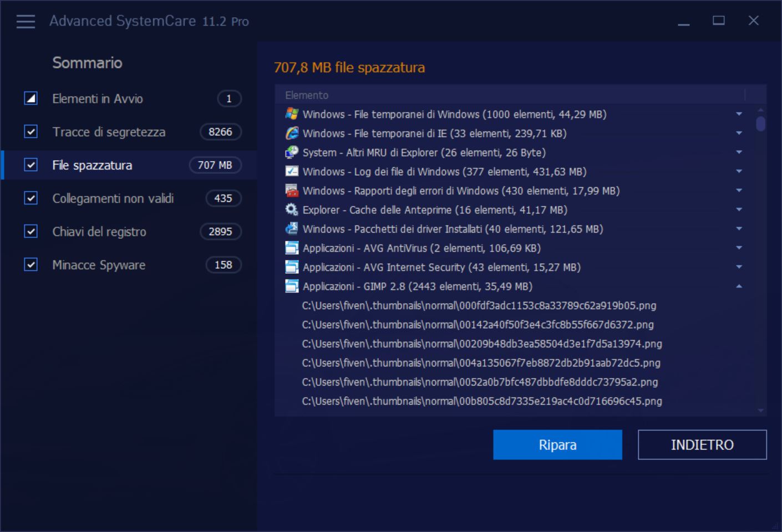Select Chiavi del registro in sidebar
This screenshot has width=782, height=532.
[99, 232]
